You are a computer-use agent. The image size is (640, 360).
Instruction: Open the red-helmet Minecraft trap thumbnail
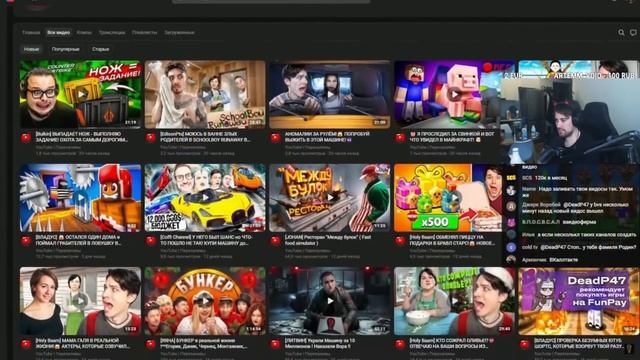(80, 198)
